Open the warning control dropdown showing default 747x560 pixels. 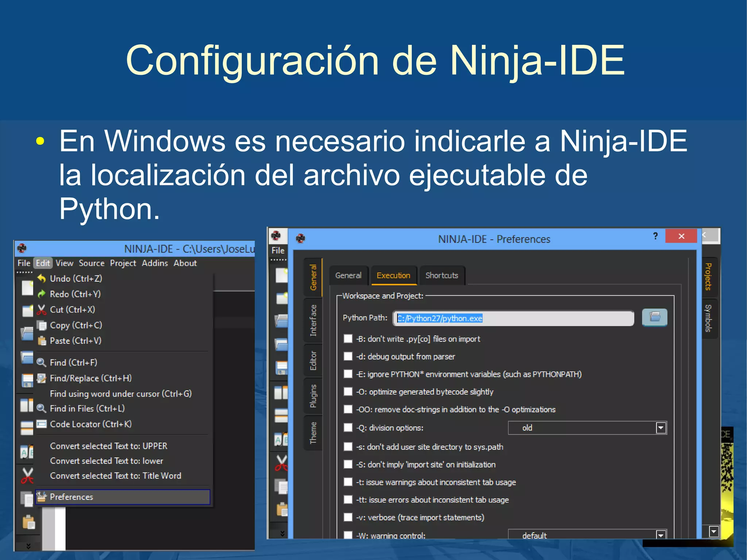587,534
